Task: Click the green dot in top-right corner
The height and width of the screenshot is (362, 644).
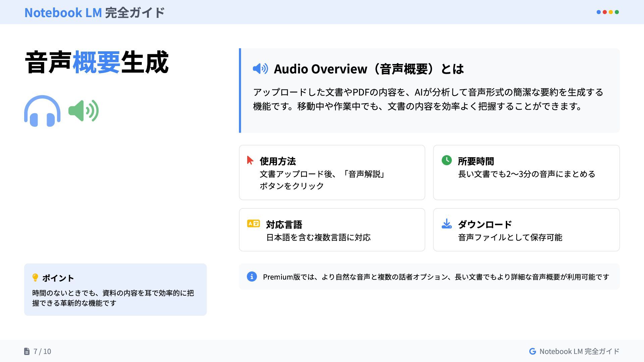Action: [617, 12]
